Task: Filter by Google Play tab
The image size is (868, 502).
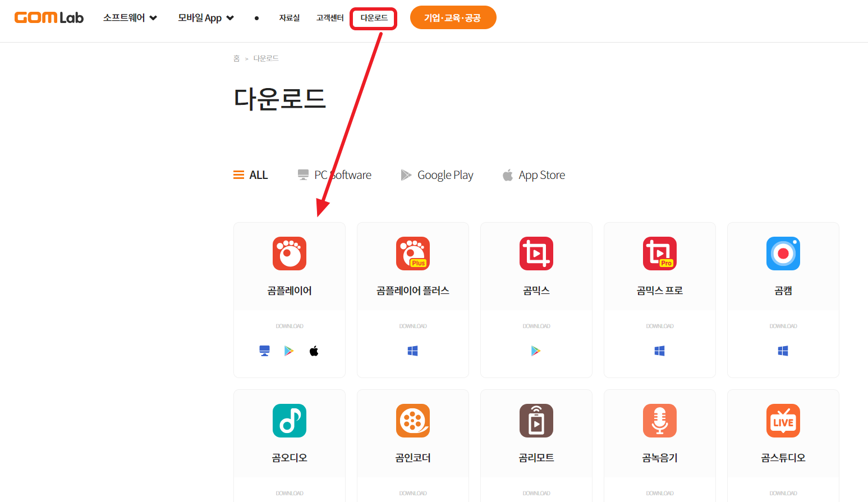Action: point(437,175)
